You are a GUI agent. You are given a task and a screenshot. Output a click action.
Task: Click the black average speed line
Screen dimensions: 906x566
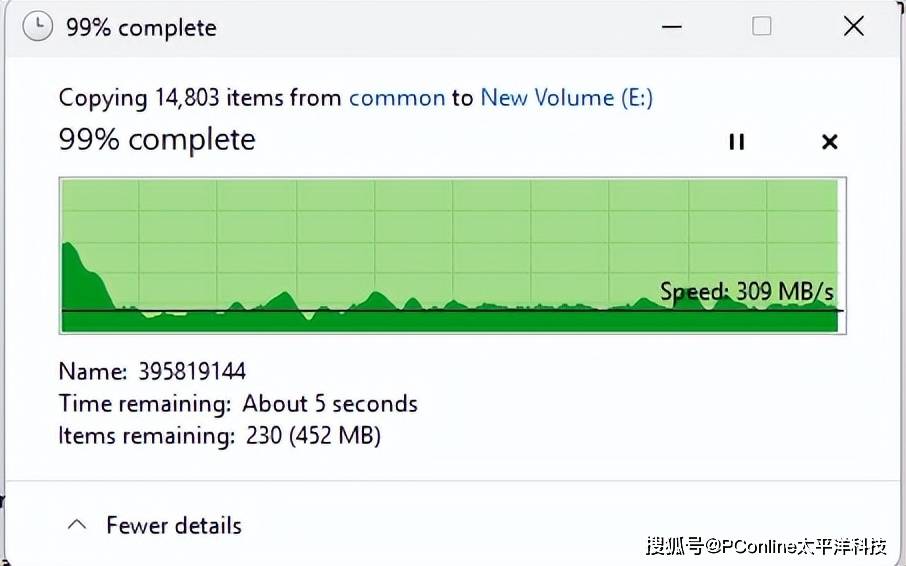[x=452, y=311]
